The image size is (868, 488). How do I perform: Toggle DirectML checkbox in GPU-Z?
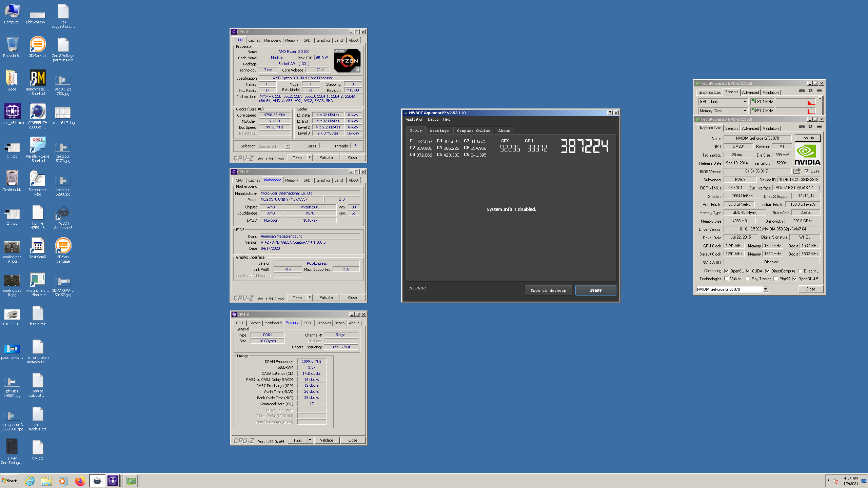tap(800, 271)
